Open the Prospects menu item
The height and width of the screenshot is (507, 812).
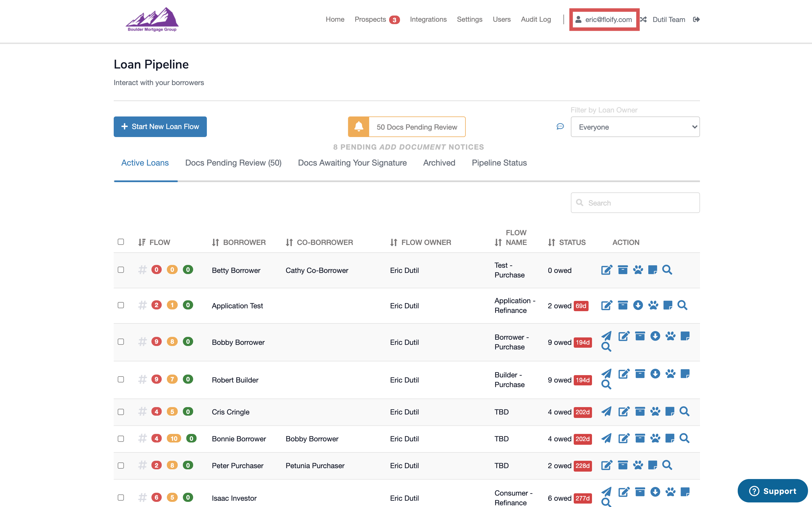pyautogui.click(x=370, y=19)
